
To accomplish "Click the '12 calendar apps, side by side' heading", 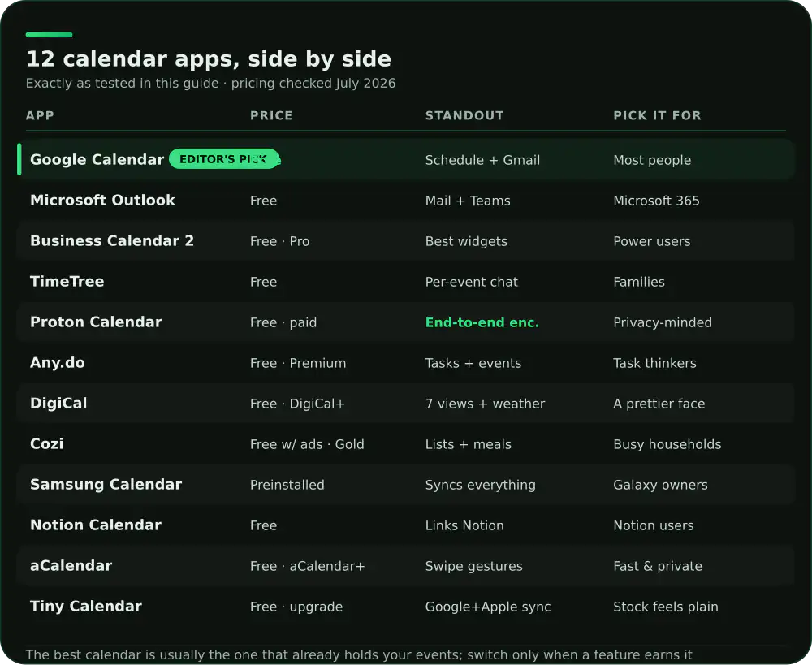I will tap(209, 59).
